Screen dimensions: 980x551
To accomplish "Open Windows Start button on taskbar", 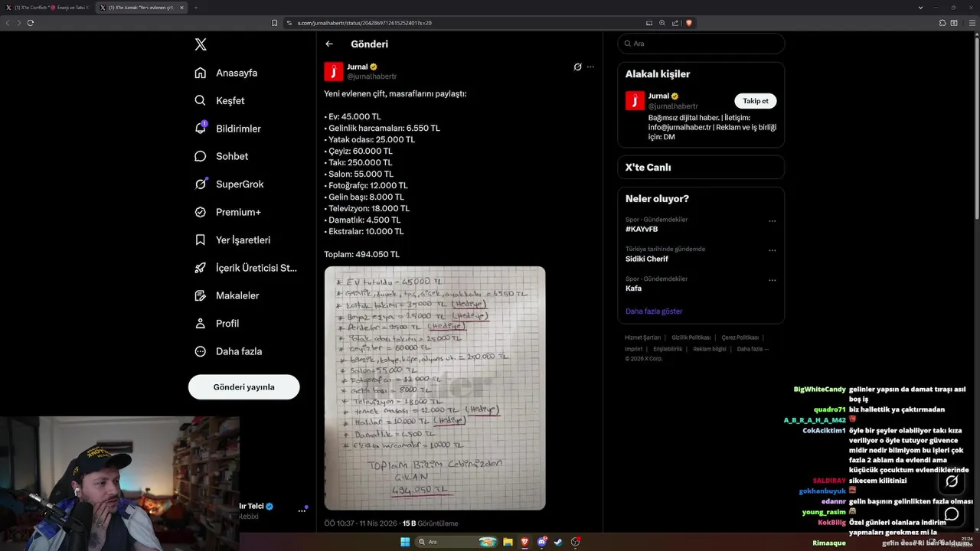I will click(x=405, y=542).
